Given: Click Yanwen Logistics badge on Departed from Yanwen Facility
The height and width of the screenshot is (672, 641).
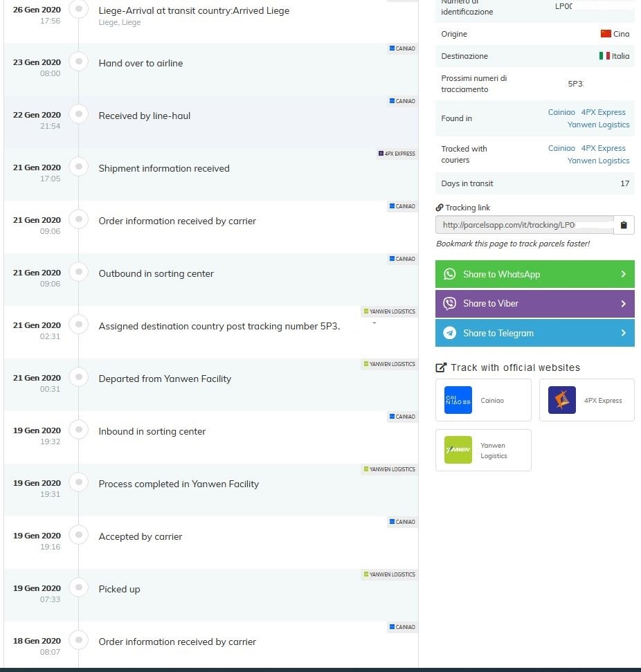Looking at the screenshot, I should 389,364.
